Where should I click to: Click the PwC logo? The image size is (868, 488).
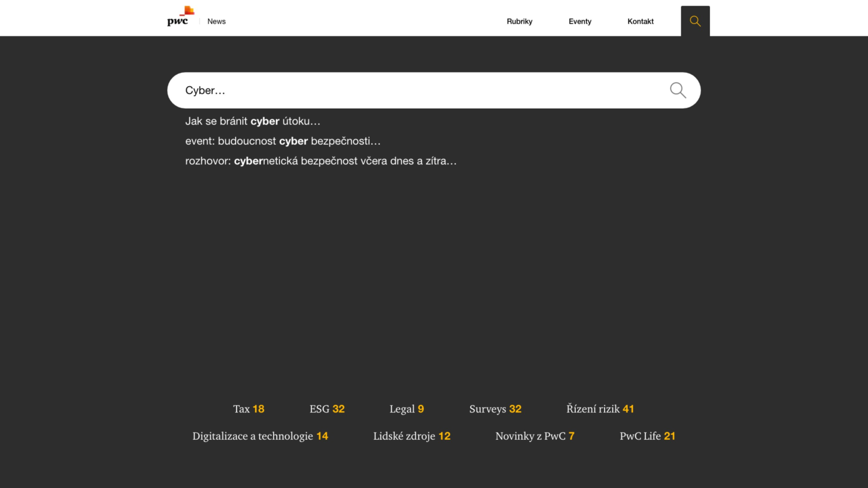coord(180,16)
